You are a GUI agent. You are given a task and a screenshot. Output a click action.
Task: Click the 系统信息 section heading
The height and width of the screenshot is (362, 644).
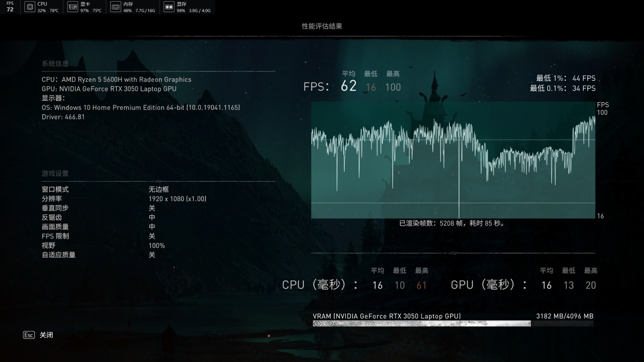pos(55,64)
